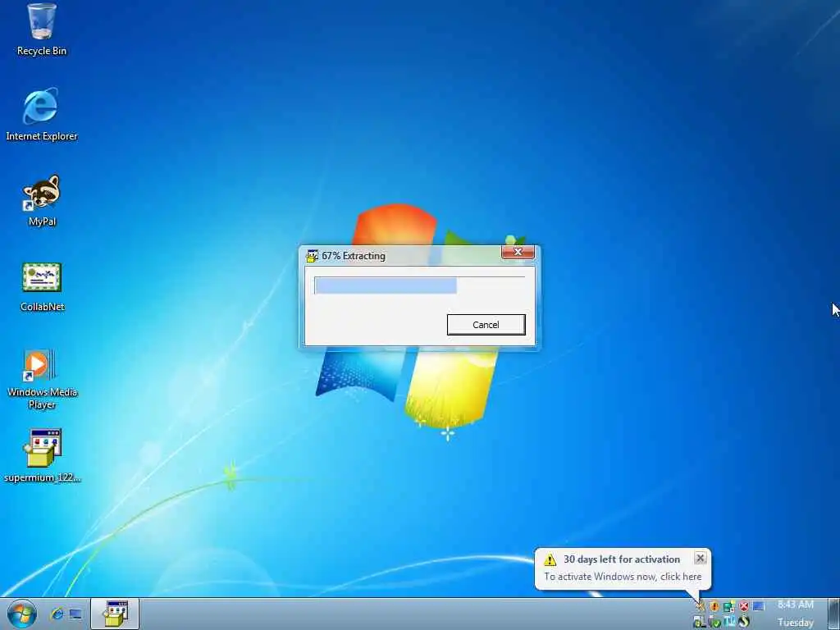Select the CollabNet desktop icon
Viewport: 840px width, 630px height.
point(41,286)
